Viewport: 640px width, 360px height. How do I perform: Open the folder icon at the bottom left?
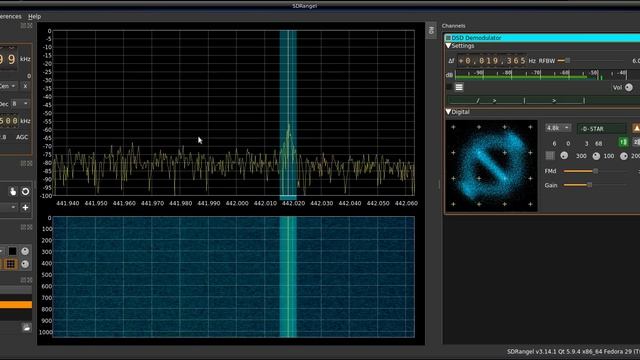(x=26, y=327)
